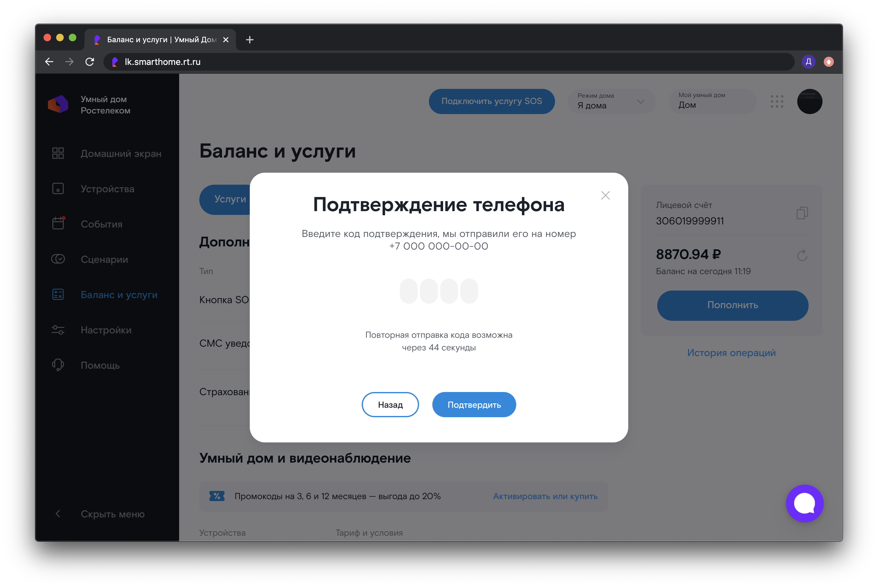The image size is (878, 588).
Task: Close the phone confirmation dialog
Action: (x=605, y=195)
